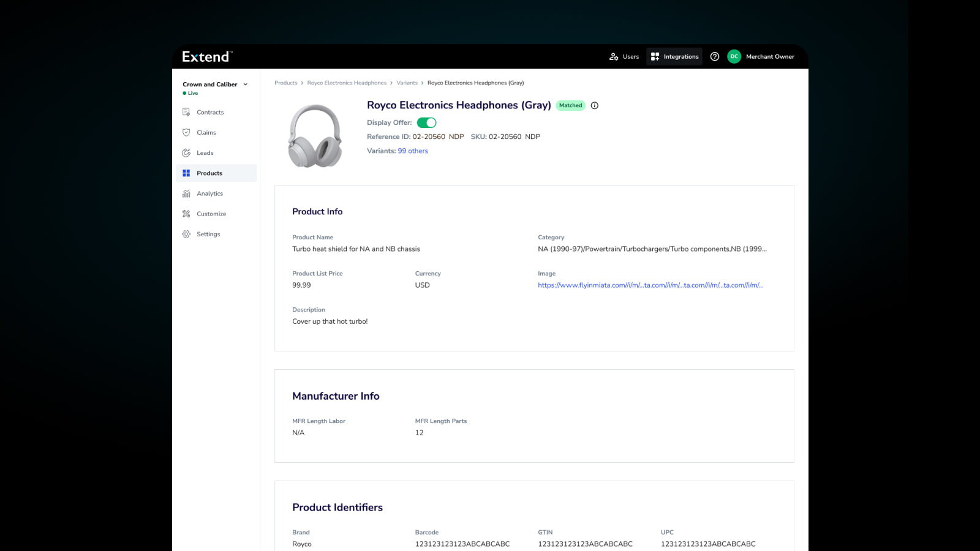
Task: Open Integrations from the top bar
Action: point(674,56)
